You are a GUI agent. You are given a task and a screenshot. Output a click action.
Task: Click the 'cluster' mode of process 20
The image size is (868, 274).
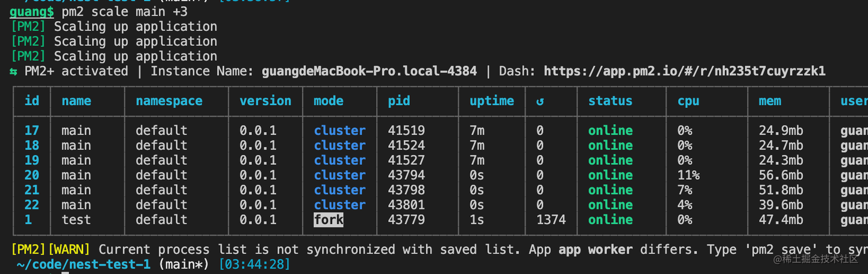[x=339, y=175]
